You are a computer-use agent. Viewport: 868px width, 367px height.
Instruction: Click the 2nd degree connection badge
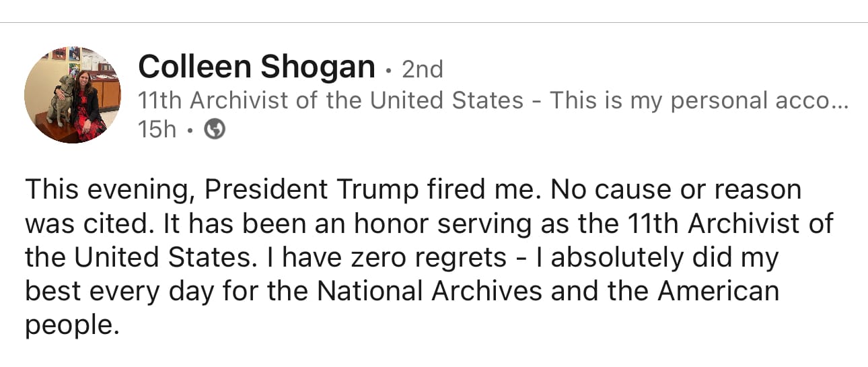click(422, 69)
